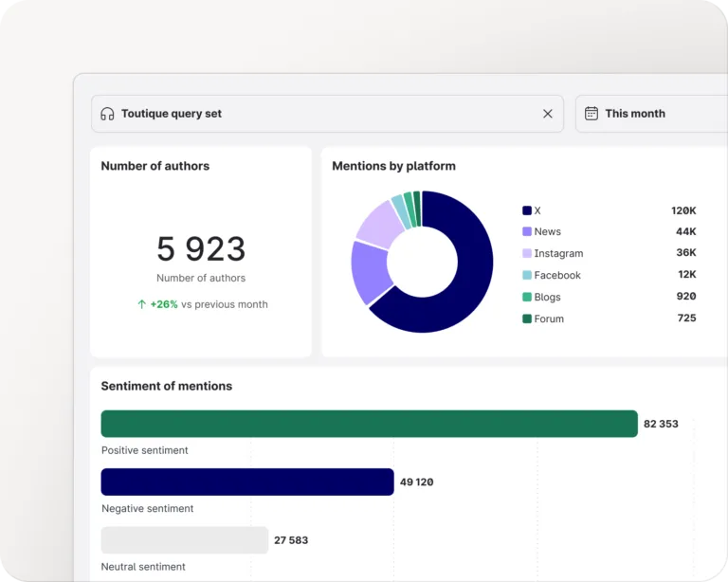Click the Toutique query set field
The width and height of the screenshot is (728, 582).
tap(327, 114)
